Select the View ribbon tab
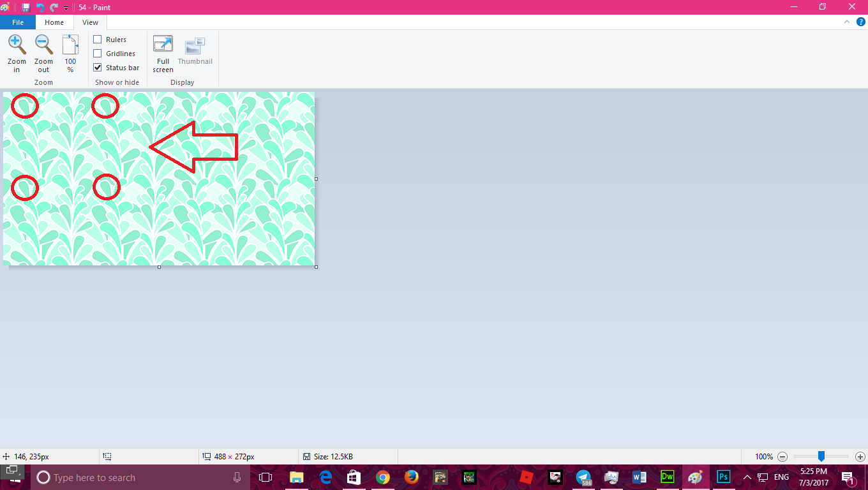Viewport: 868px width, 490px height. point(90,22)
